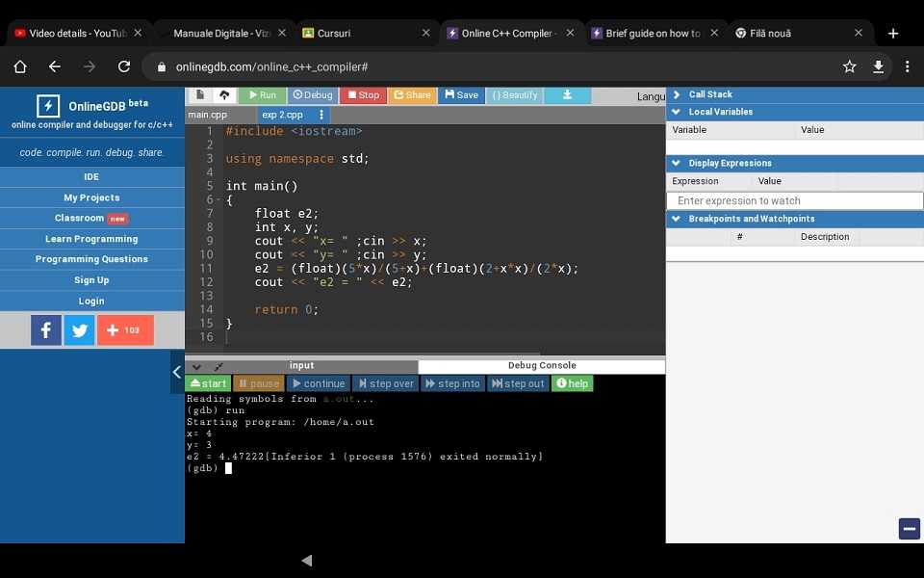The width and height of the screenshot is (924, 578).
Task: Click the browser reload icon
Action: [x=123, y=66]
